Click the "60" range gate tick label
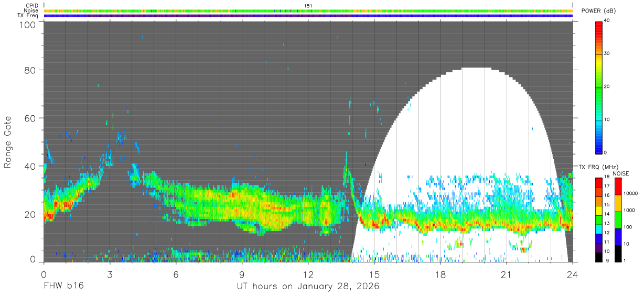 tap(29, 118)
